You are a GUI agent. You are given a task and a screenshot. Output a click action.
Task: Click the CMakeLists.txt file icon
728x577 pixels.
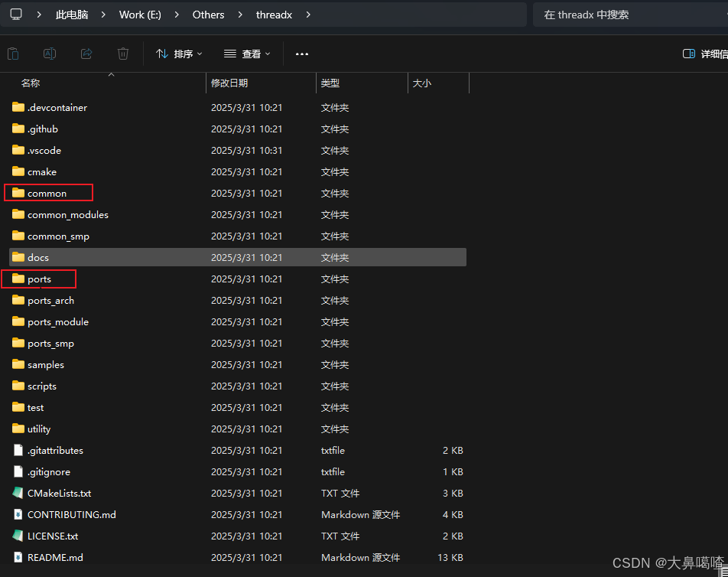[x=18, y=493]
